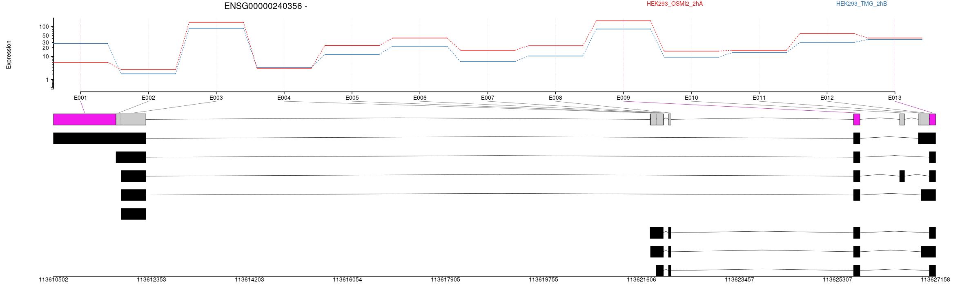Click genomic coordinate 113616054
The image size is (980, 286).
point(347,280)
